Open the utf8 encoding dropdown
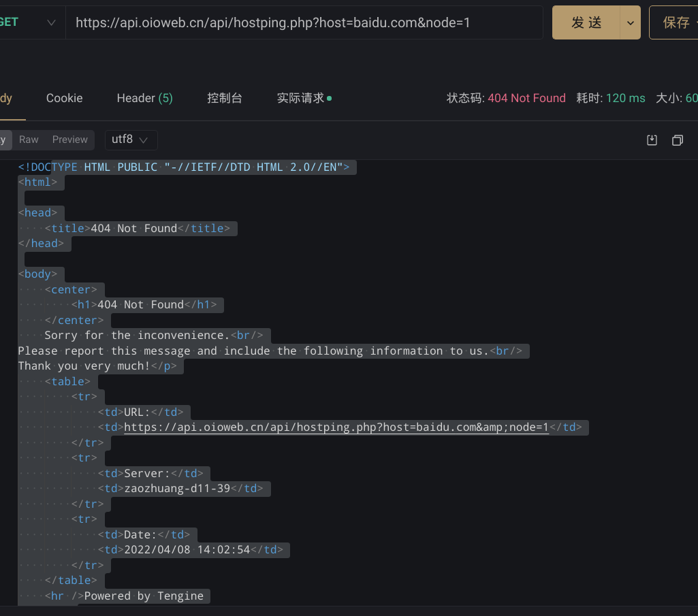698x616 pixels. tap(131, 140)
